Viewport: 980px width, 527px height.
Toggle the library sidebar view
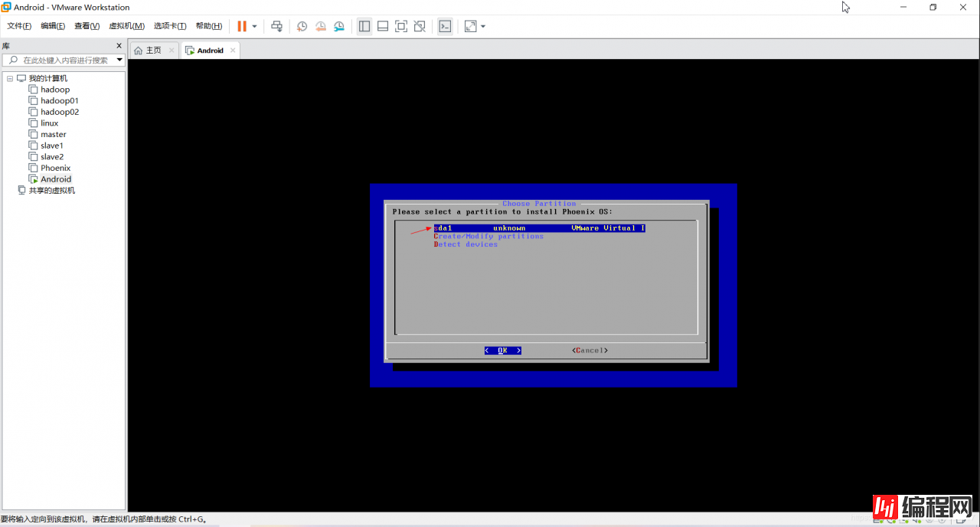point(364,26)
